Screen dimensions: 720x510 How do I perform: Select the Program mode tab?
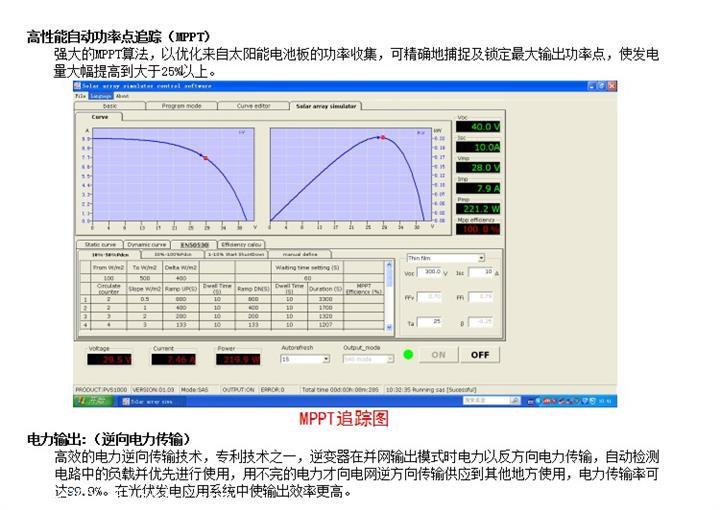tap(181, 105)
